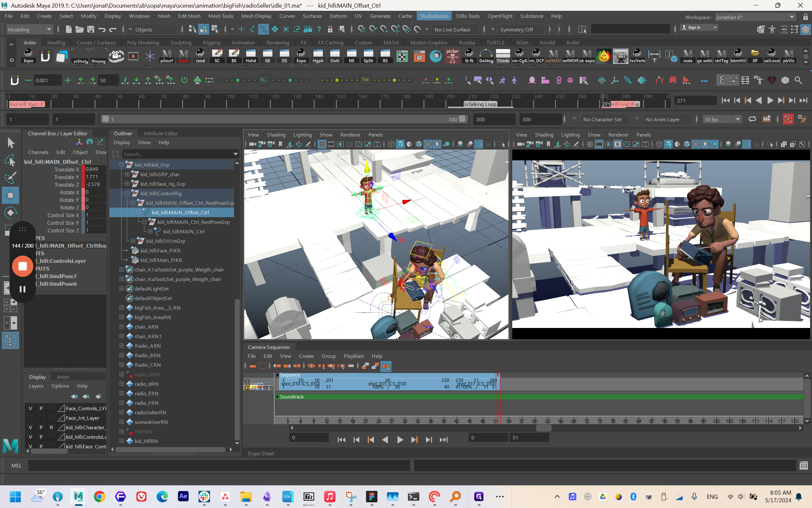Select the Rotate tool in toolbox
The image size is (812, 508).
(10, 213)
